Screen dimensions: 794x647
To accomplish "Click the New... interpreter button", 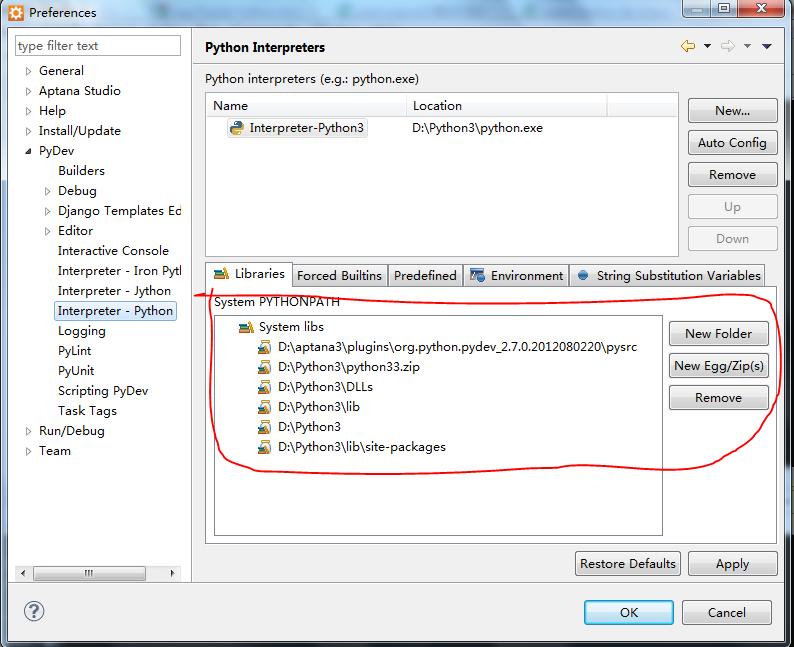I will click(732, 111).
